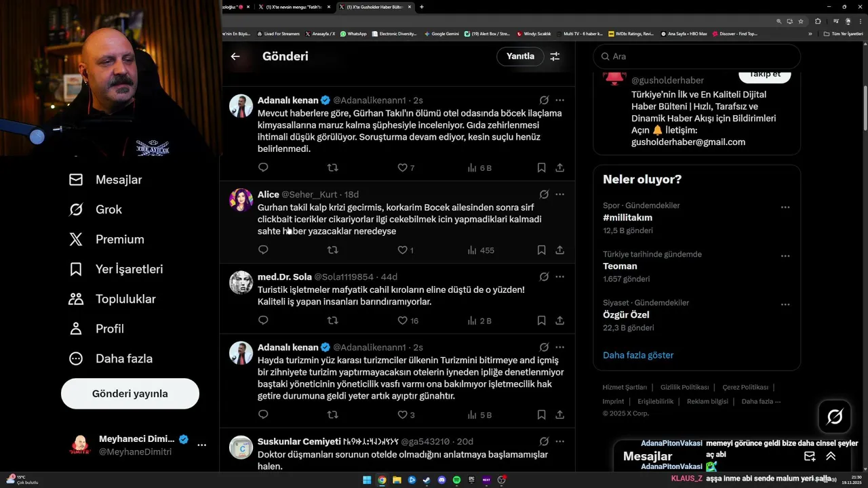Open Grok explain icon on med.Dr. Sola's post

pos(544,277)
